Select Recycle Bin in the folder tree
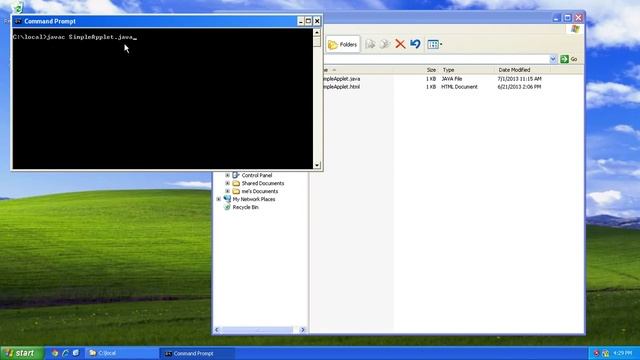 pos(245,207)
